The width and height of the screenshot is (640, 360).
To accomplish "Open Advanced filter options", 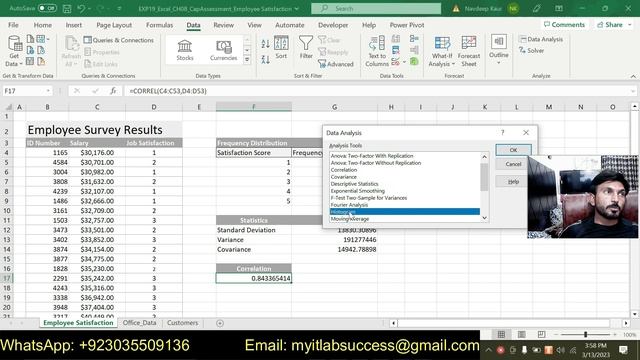I will (x=336, y=64).
